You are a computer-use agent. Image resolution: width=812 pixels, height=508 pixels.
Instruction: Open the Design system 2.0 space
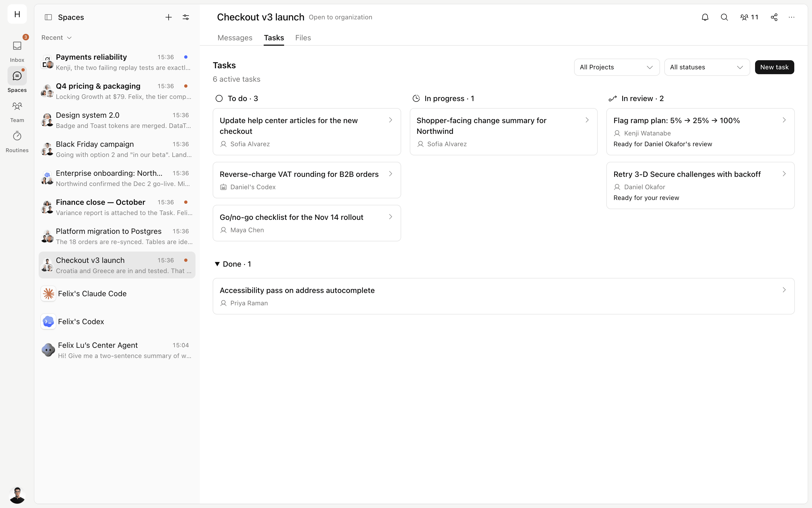point(117,120)
